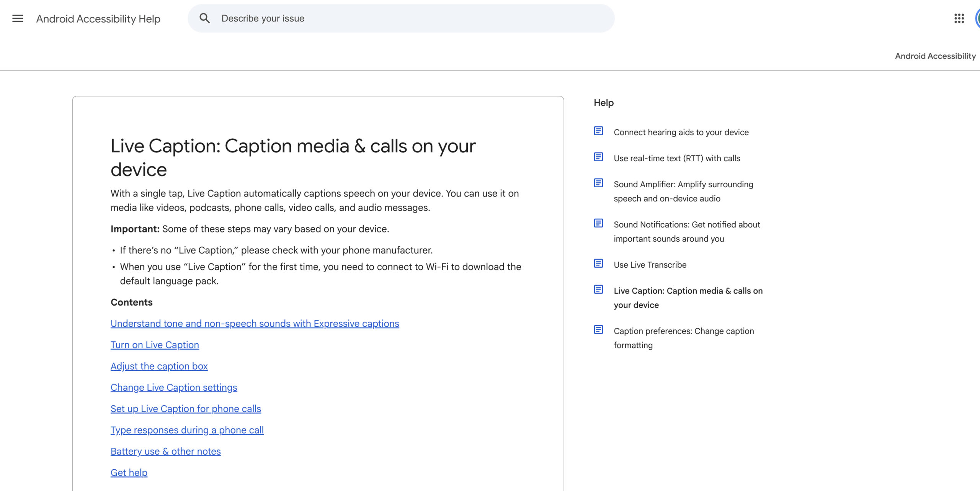Screen dimensions: 980x491
Task: Click article icon beside Sound Notifications
Action: click(598, 223)
